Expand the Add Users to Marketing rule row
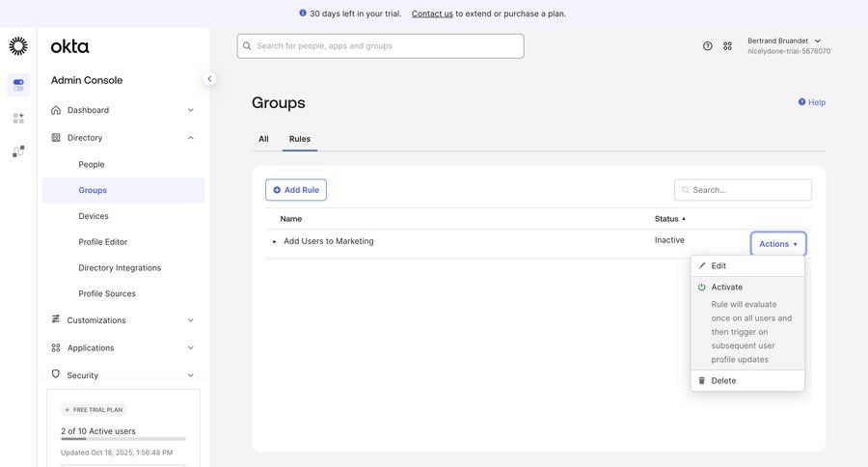The height and width of the screenshot is (467, 868). (x=274, y=241)
